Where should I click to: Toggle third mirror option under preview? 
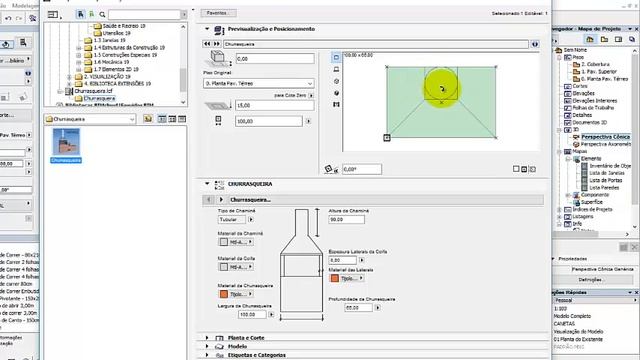(532, 169)
